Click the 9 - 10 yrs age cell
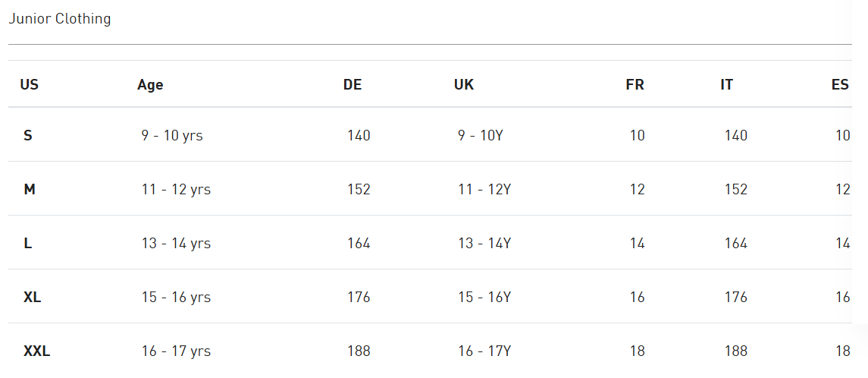 point(172,135)
